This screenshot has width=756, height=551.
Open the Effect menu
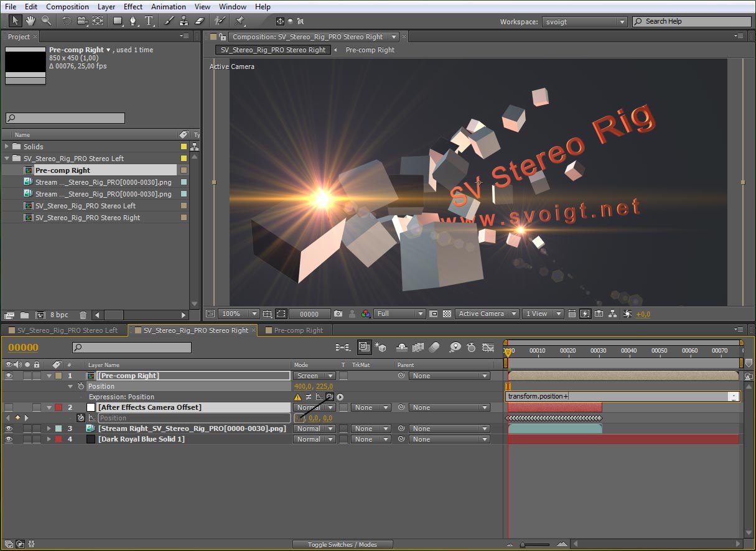coord(133,7)
